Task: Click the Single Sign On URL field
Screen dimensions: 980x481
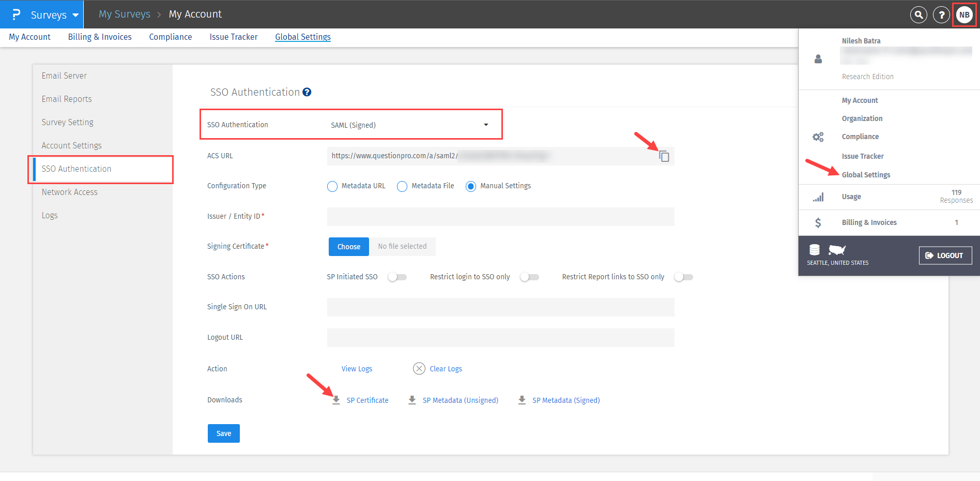Action: click(501, 307)
